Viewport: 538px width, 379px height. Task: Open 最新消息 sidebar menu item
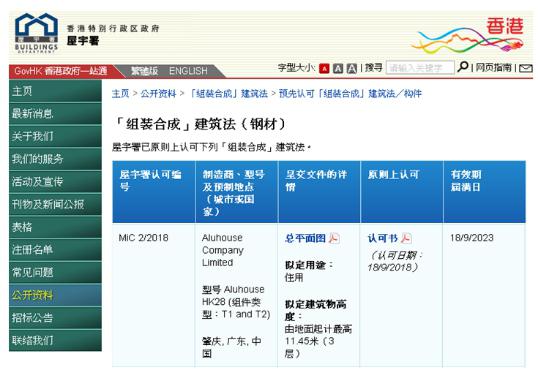[x=55, y=114]
